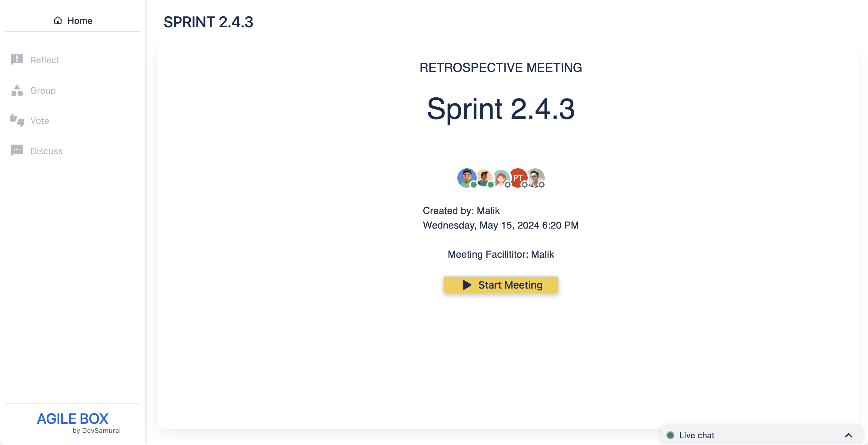Click the Discuss speech bubble icon
This screenshot has width=868, height=445.
click(17, 150)
